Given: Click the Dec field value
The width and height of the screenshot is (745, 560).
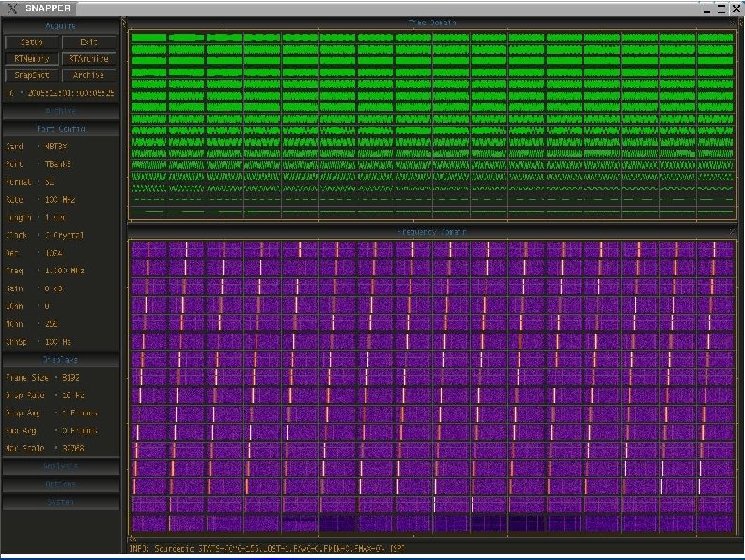Looking at the screenshot, I should [x=54, y=253].
